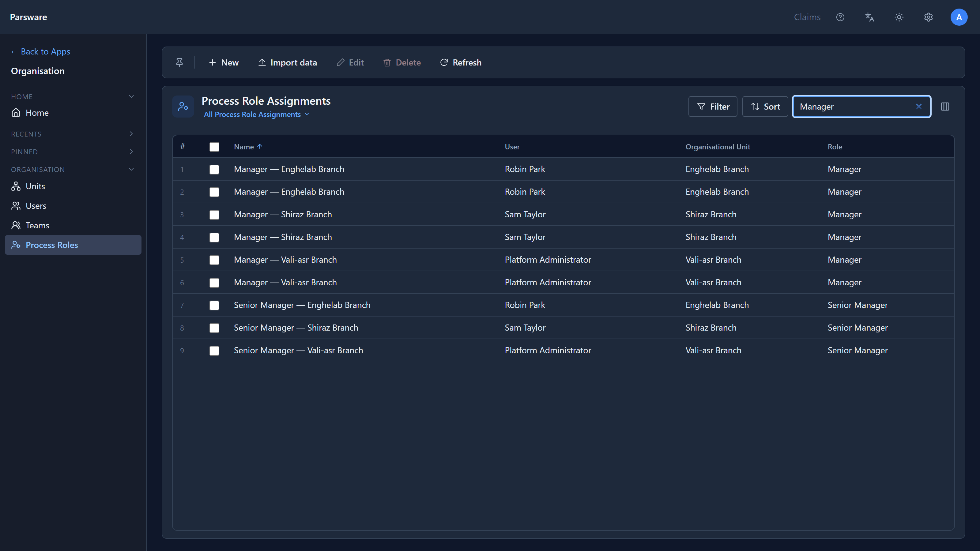
Task: Open the user avatar A
Action: point(959,17)
